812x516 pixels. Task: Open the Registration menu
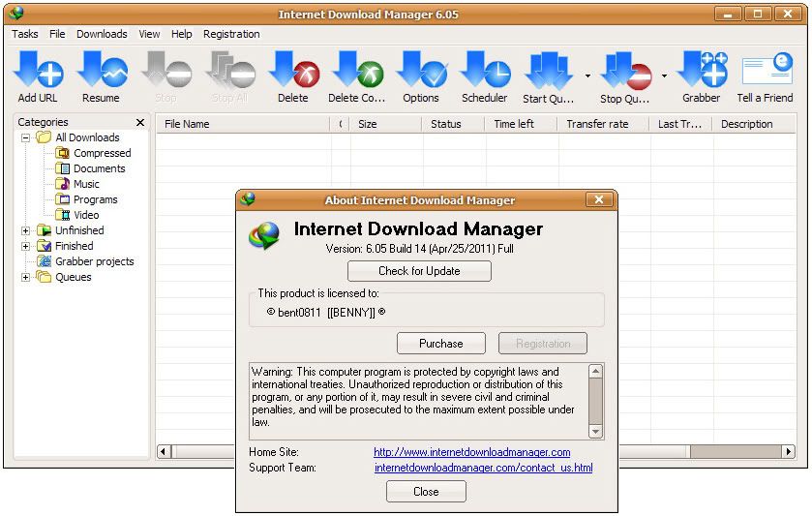point(231,34)
